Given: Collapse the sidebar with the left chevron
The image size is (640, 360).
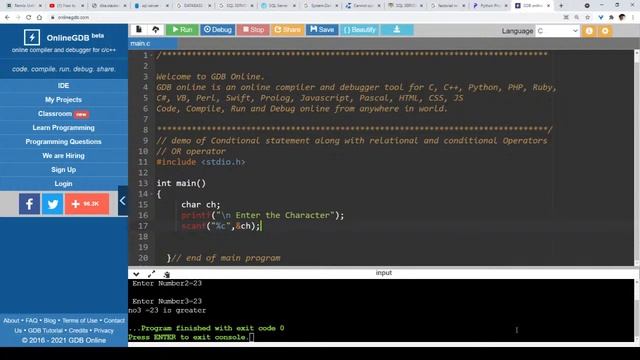Looking at the screenshot, I should point(122,200).
